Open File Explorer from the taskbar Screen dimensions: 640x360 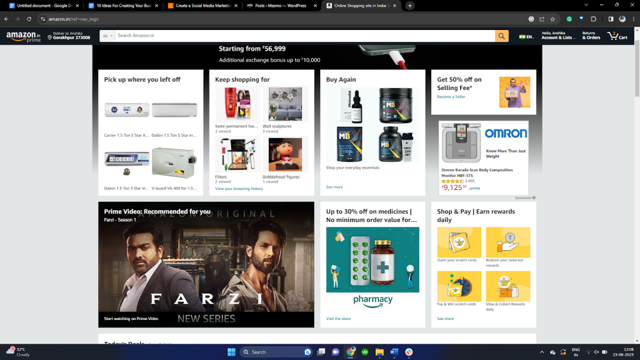(x=380, y=352)
